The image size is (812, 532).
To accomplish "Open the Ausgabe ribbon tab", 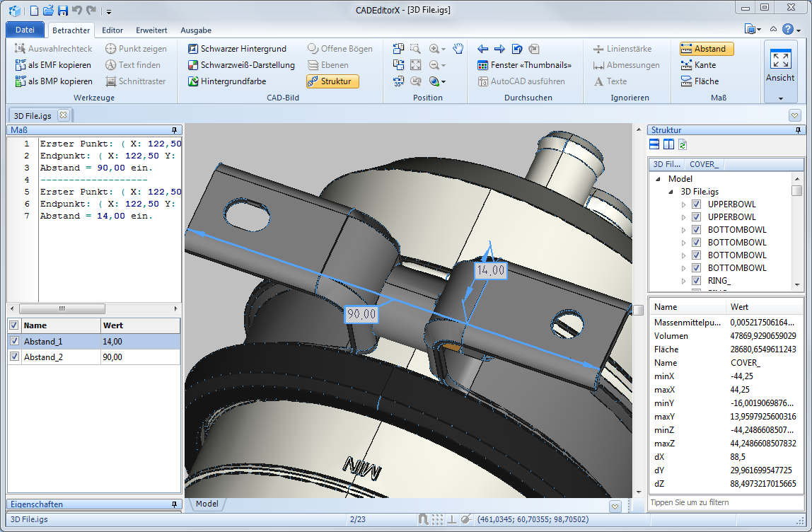I will [195, 30].
